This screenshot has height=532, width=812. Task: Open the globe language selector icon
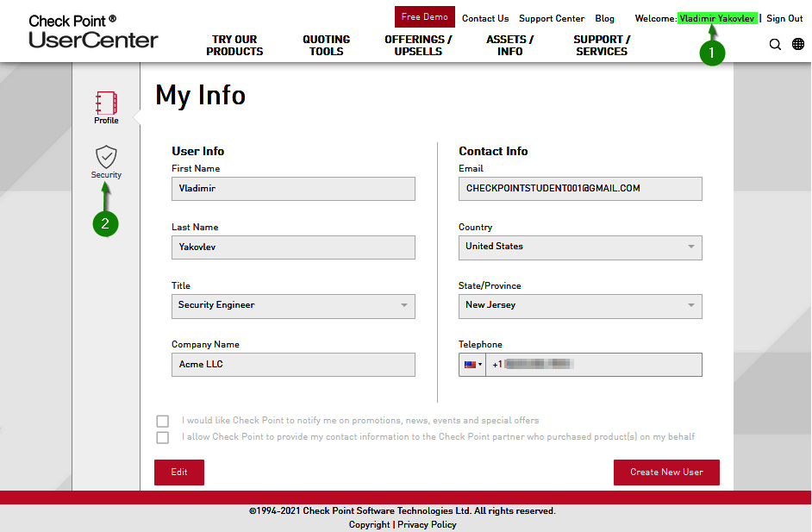click(798, 45)
